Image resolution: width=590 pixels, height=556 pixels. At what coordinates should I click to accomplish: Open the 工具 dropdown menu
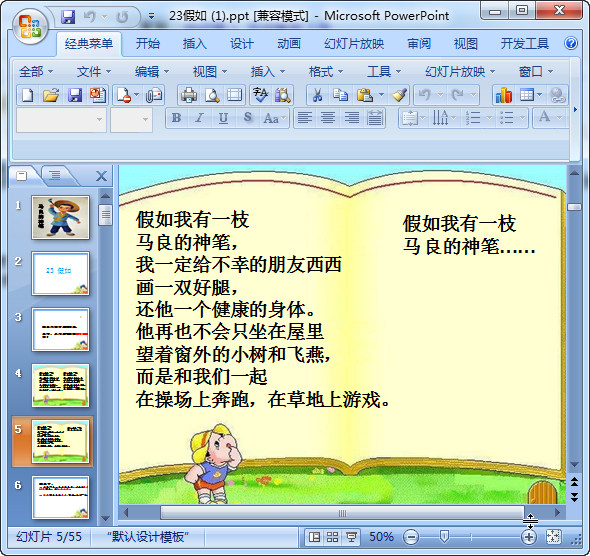pos(384,71)
